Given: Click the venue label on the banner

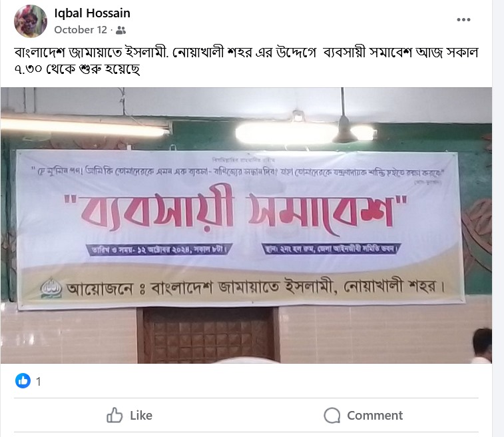Looking at the screenshot, I should [331, 248].
